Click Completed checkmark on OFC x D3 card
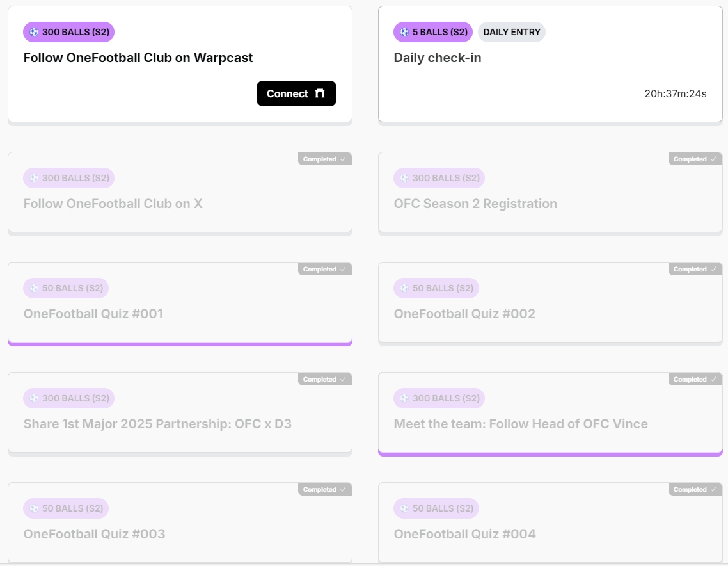 [344, 379]
